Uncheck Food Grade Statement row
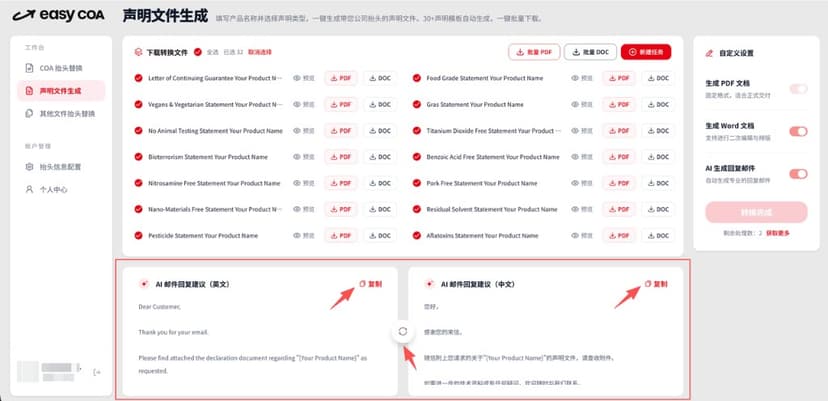The width and height of the screenshot is (828, 401). pyautogui.click(x=417, y=78)
